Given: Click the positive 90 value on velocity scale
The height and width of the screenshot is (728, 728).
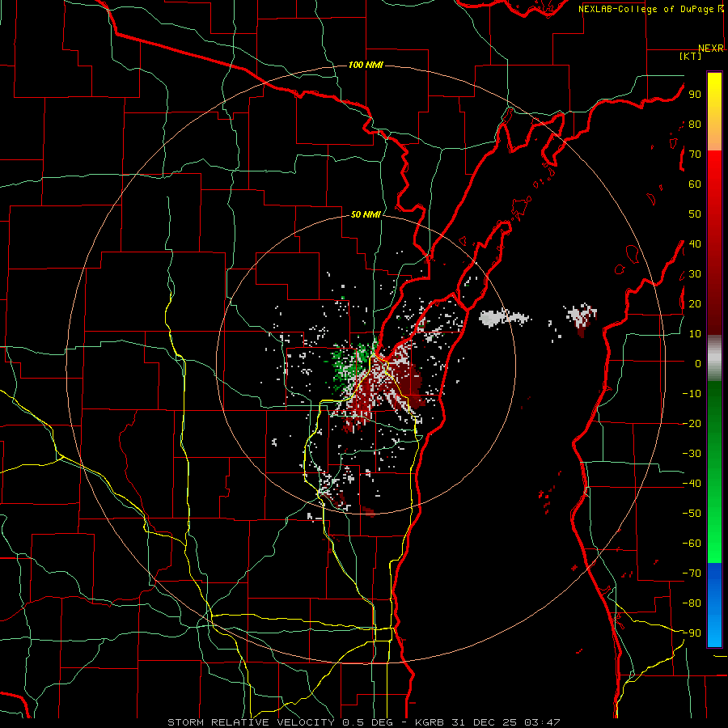Looking at the screenshot, I should (x=695, y=95).
